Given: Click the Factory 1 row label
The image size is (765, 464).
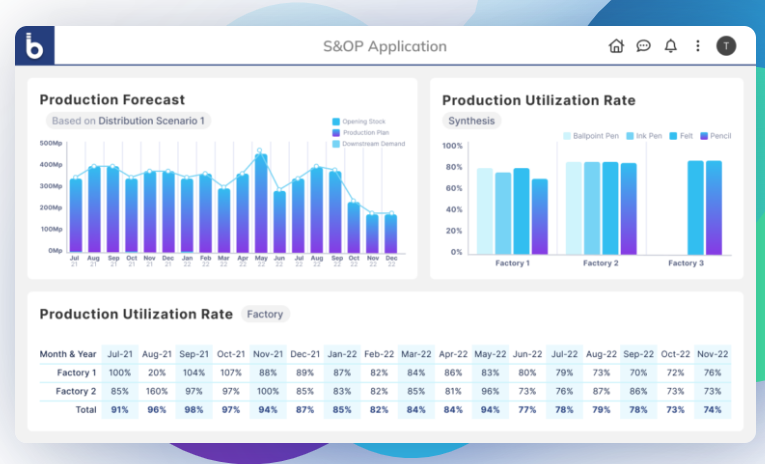Looking at the screenshot, I should pos(77,373).
